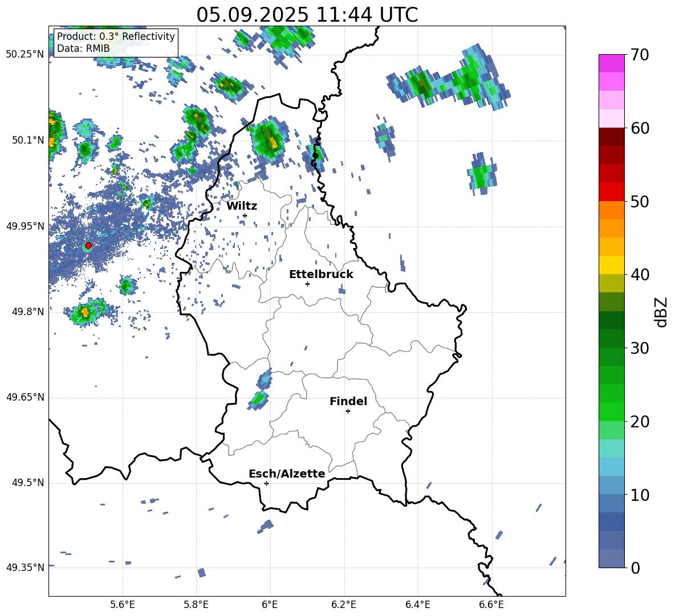Image resolution: width=675 pixels, height=616 pixels.
Task: Click the 49.95°N latitude label
Action: [x=25, y=226]
